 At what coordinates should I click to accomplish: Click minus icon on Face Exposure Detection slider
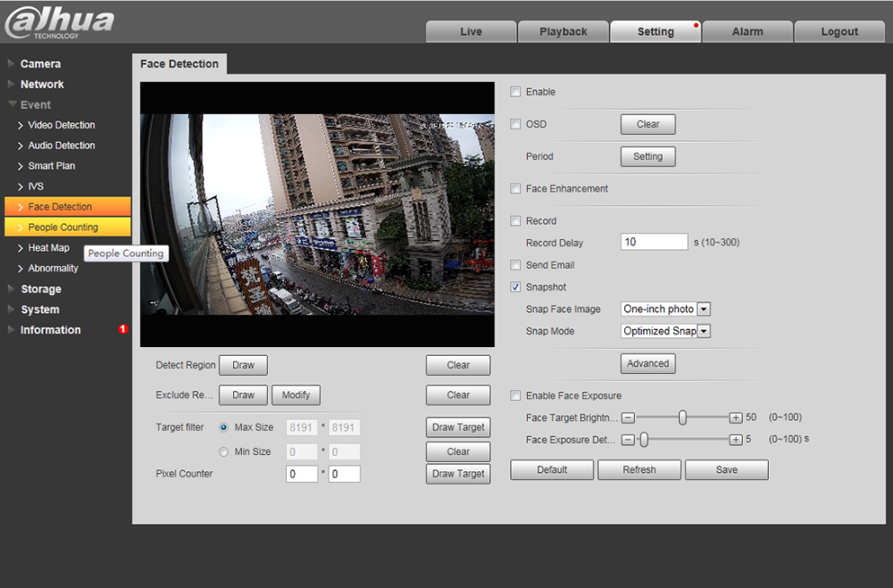pos(628,440)
